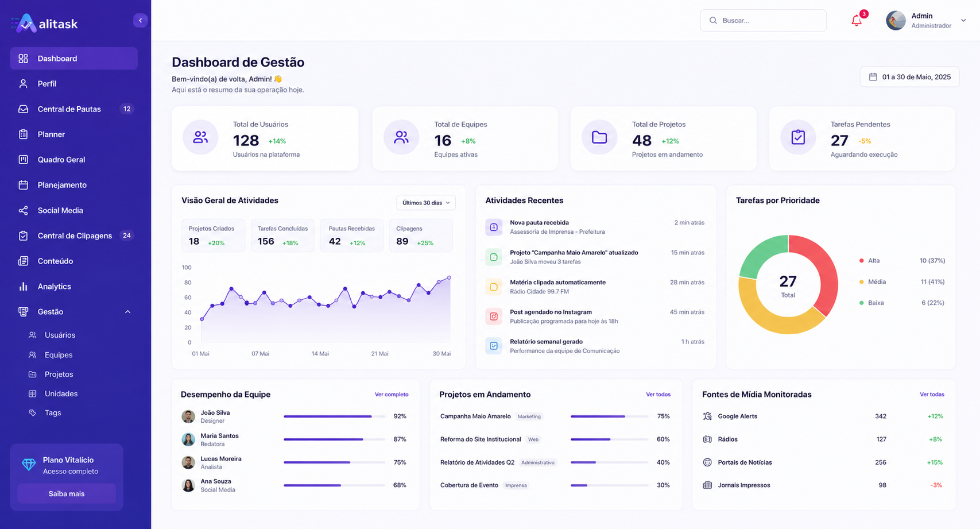980x529 pixels.
Task: Click the Total de Projetos folder icon
Action: (599, 137)
